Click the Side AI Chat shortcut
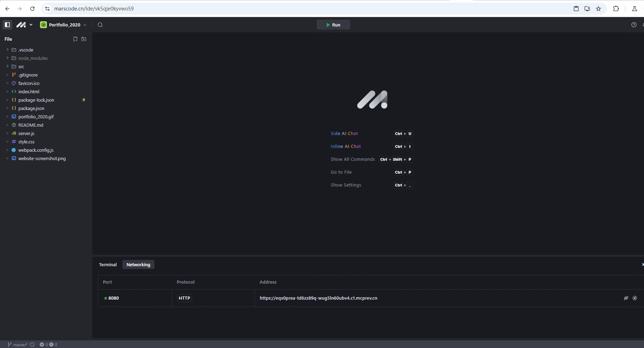Screen dimensions: 644x348 pos(344,134)
